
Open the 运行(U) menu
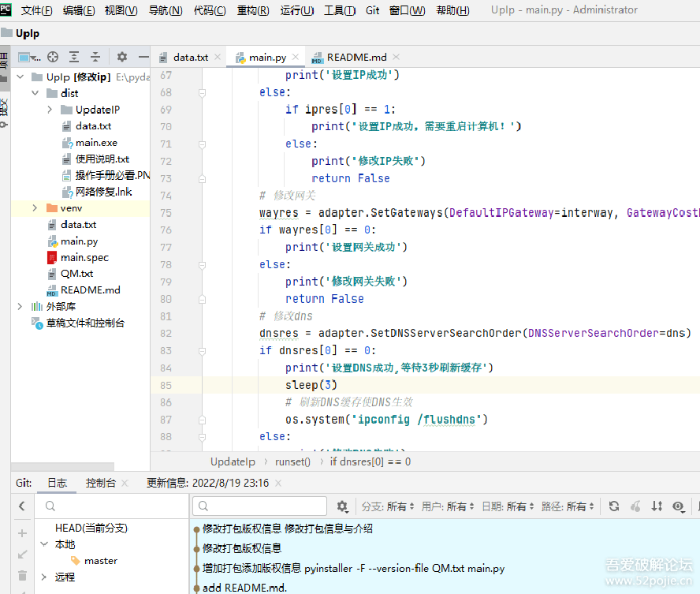click(x=297, y=10)
